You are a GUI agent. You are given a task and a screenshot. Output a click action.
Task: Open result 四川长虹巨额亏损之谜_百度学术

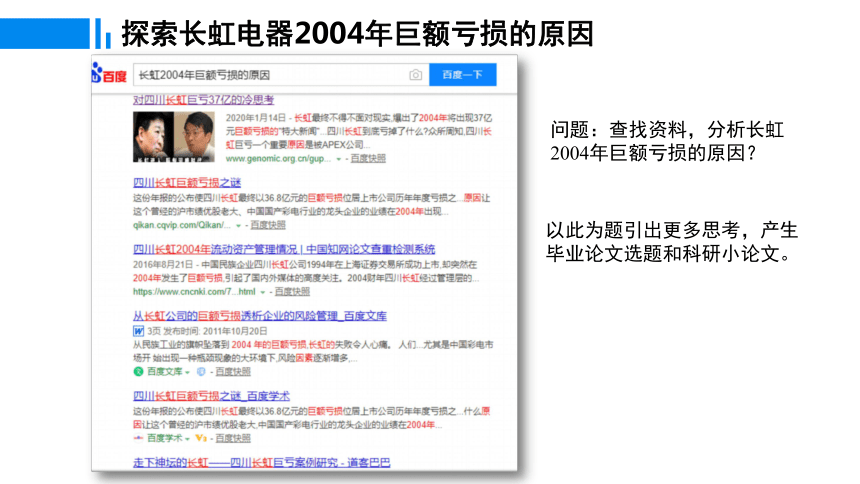click(211, 396)
